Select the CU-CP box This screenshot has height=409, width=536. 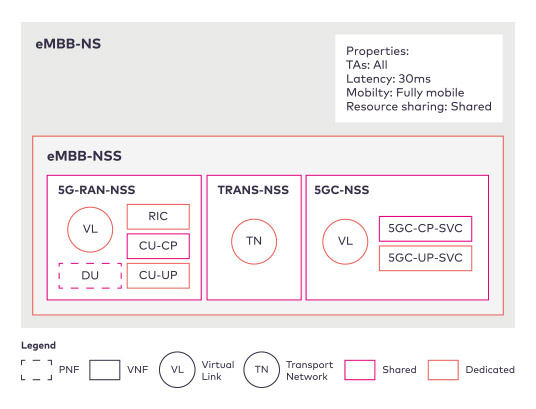(x=158, y=246)
